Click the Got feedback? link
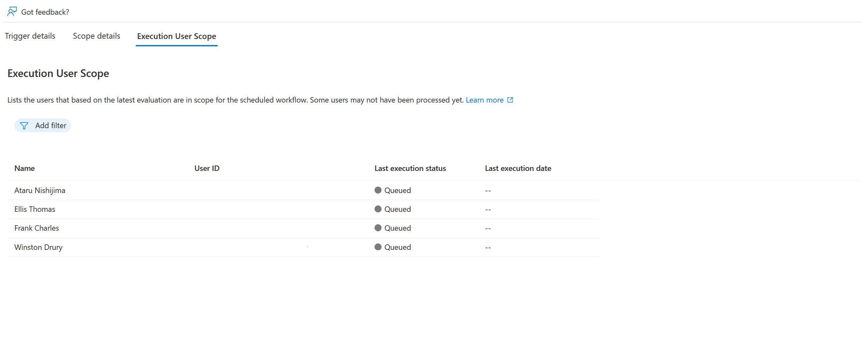Image resolution: width=868 pixels, height=354 pixels. (45, 12)
